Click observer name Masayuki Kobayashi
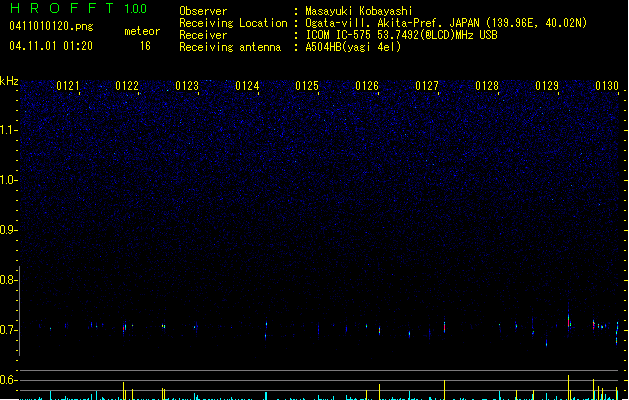This screenshot has width=629, height=400. click(359, 11)
